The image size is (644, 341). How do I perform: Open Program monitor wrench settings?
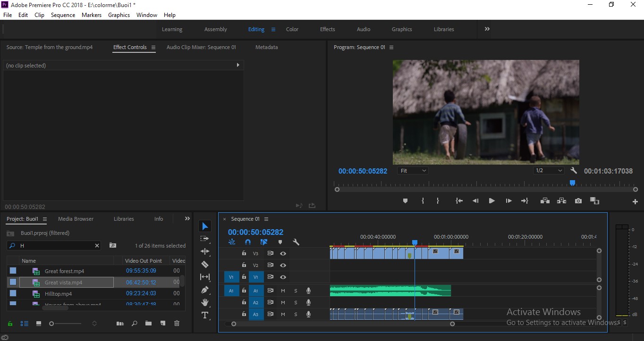[x=574, y=171]
